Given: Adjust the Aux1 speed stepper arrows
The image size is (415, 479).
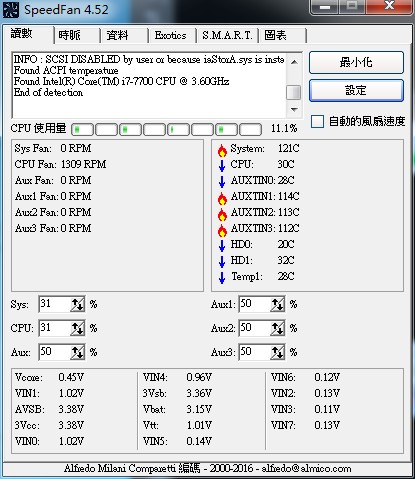Looking at the screenshot, I should click(277, 304).
